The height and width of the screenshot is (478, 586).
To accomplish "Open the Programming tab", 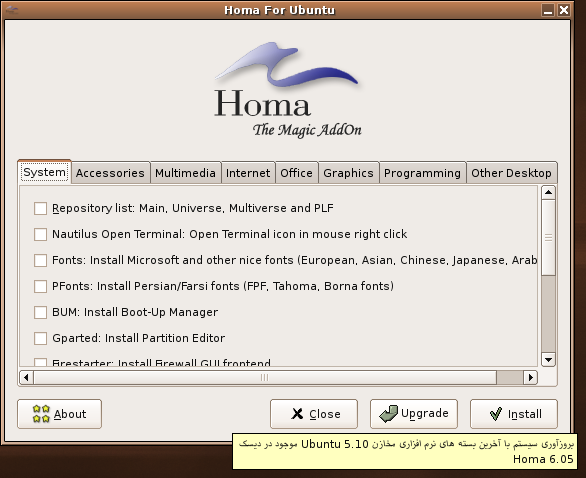I will pos(422,173).
